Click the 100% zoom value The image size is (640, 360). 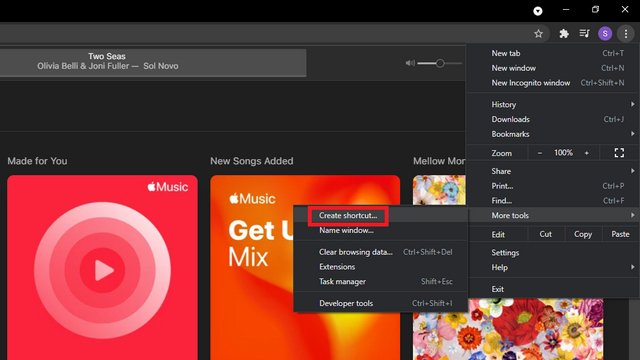point(563,153)
